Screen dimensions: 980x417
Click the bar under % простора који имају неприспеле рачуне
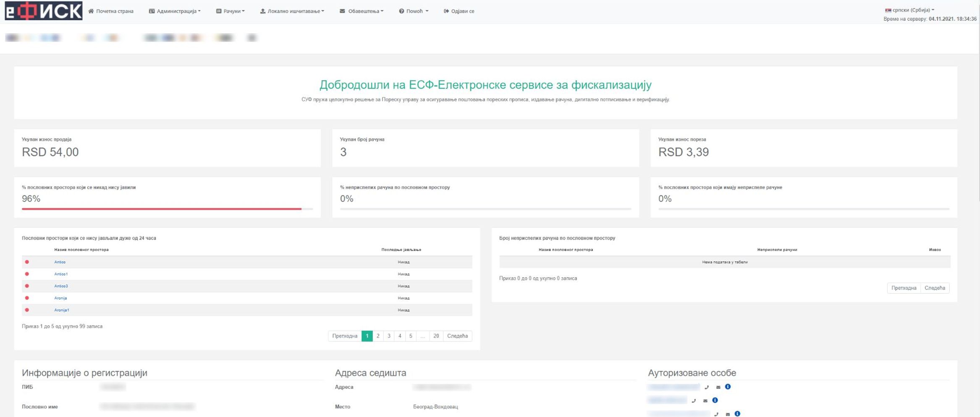[x=804, y=209]
